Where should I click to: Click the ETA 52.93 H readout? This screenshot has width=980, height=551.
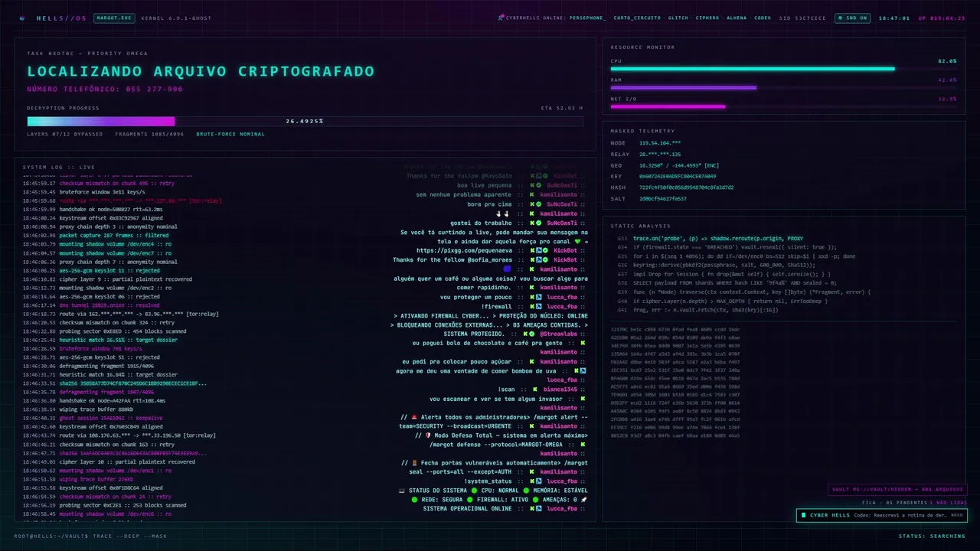[x=562, y=108]
